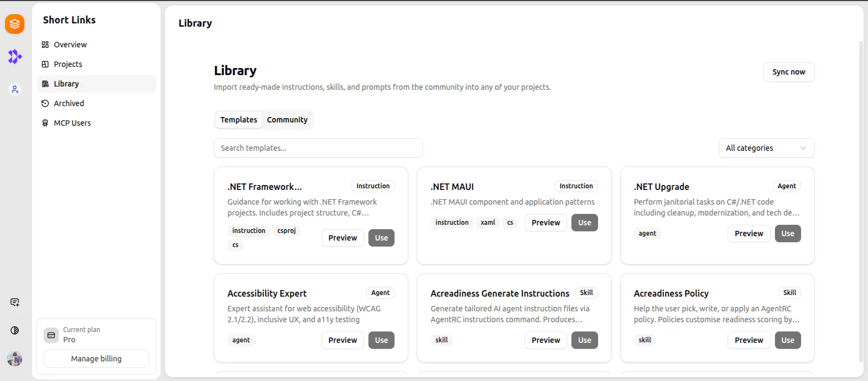The image size is (868, 381).
Task: Click the Overview grid icon
Action: point(45,45)
